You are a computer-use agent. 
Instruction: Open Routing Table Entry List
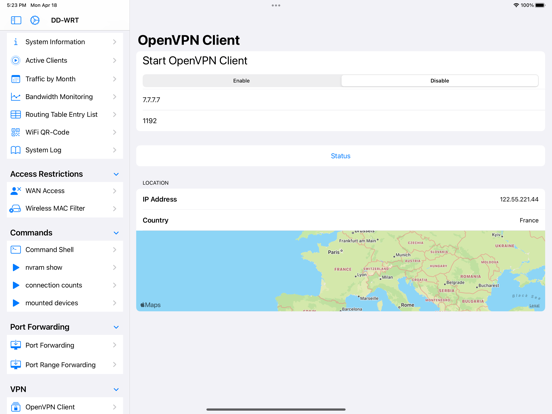[65, 114]
